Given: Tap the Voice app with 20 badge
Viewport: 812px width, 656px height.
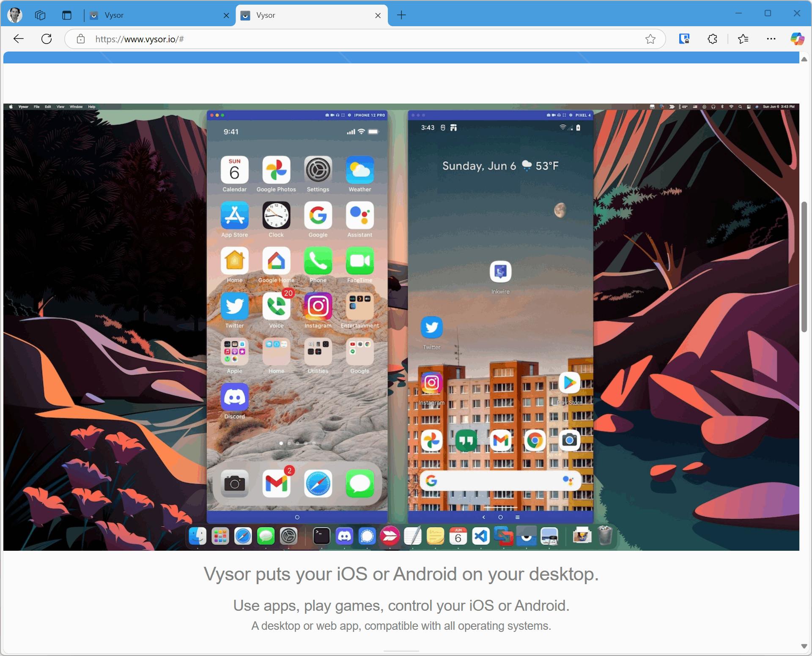Looking at the screenshot, I should (276, 306).
